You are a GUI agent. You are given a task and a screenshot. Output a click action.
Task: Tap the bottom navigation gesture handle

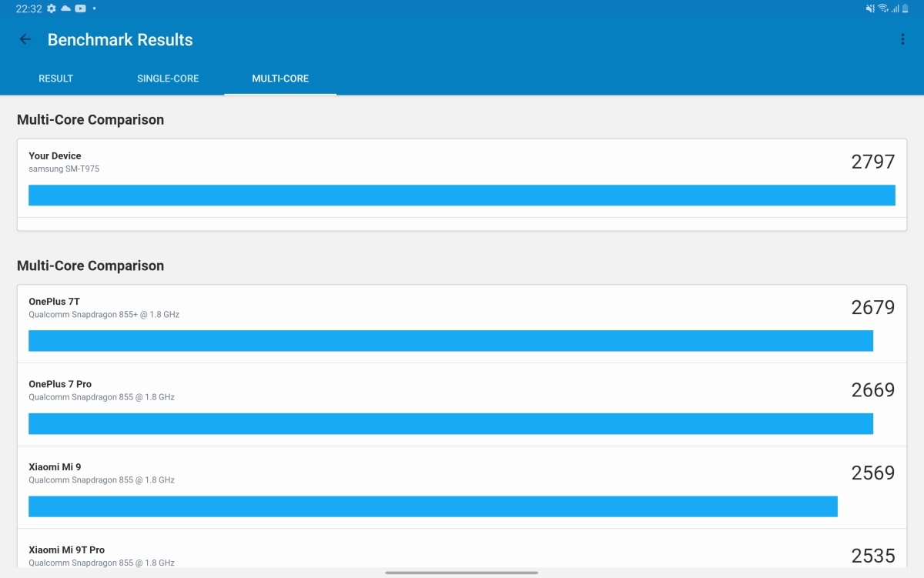(461, 573)
